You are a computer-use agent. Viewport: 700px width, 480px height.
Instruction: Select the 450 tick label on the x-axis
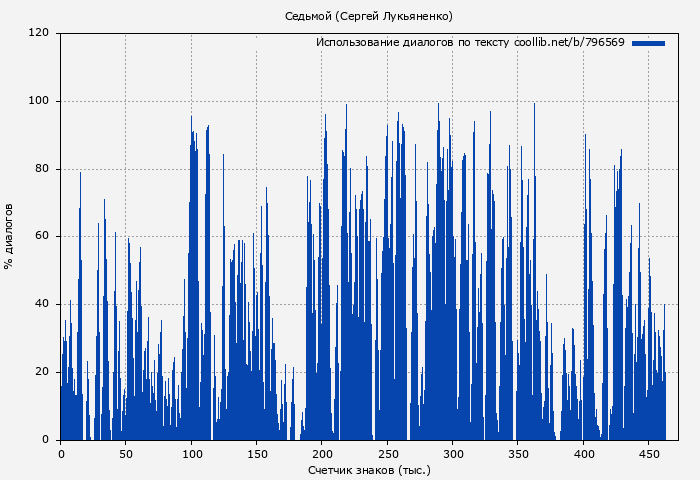pyautogui.click(x=649, y=453)
